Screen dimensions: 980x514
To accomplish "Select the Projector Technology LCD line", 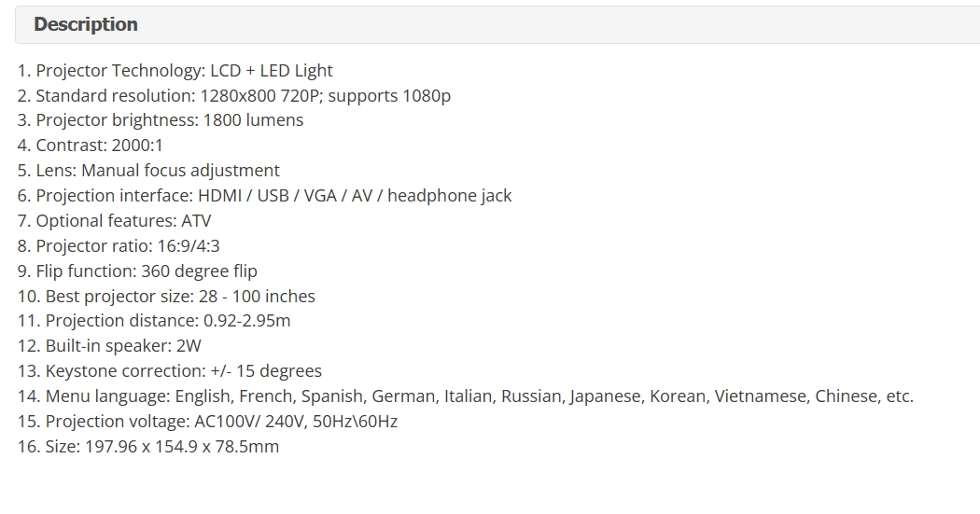I will tap(175, 71).
